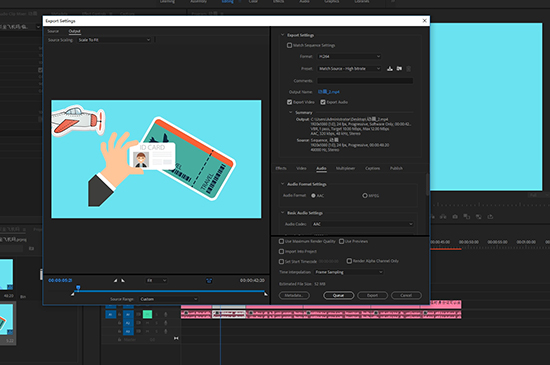Toggle Match Sequence Settings checkbox
550x365 pixels.
coord(289,45)
